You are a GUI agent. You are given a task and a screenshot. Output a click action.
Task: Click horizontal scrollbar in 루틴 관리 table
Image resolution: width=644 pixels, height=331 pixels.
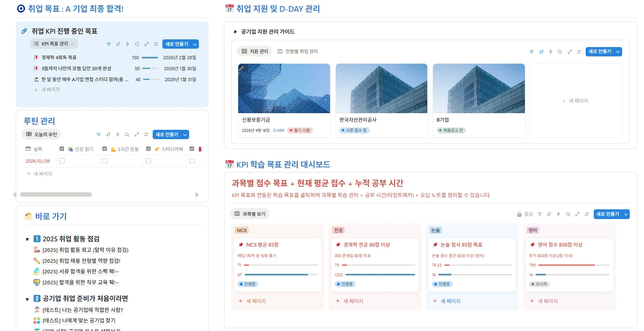(x=56, y=195)
